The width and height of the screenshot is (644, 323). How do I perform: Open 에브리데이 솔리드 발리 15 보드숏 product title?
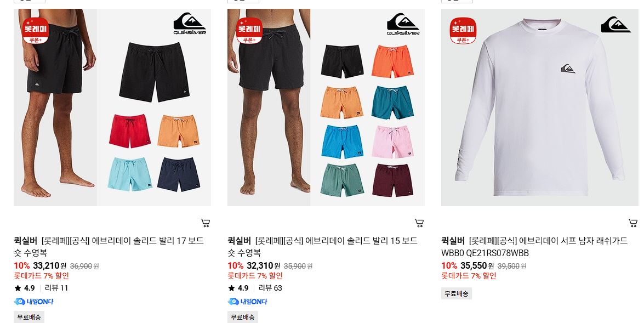coord(322,247)
